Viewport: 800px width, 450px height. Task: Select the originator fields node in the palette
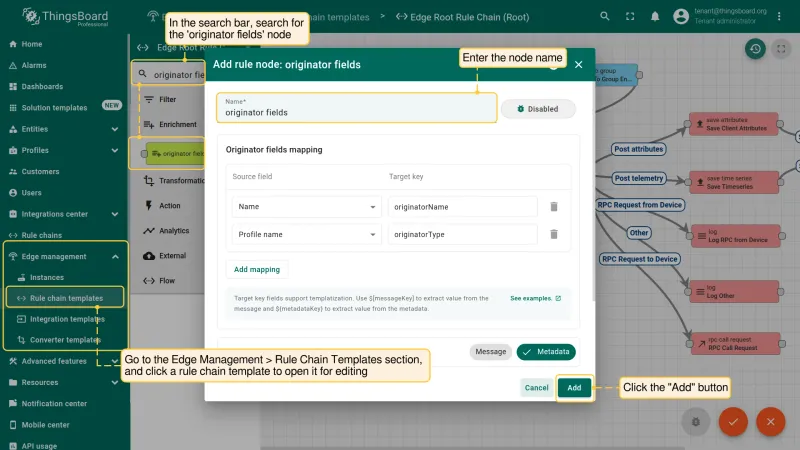[174, 154]
